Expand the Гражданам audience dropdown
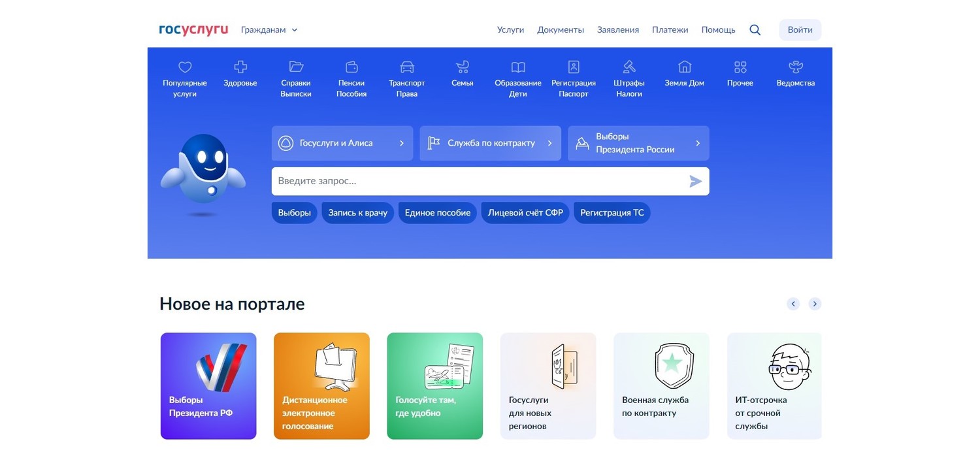 tap(269, 30)
